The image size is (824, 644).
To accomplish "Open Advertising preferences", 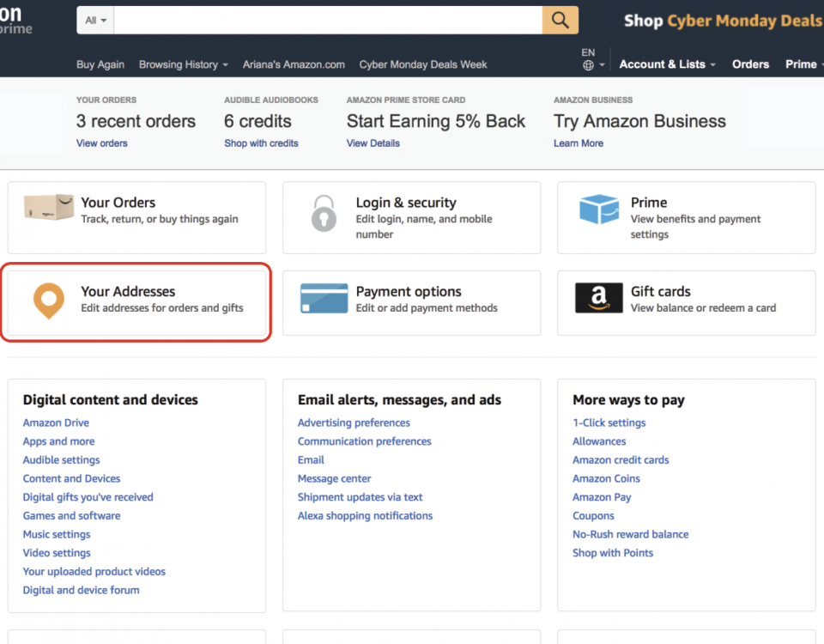I will [x=354, y=422].
